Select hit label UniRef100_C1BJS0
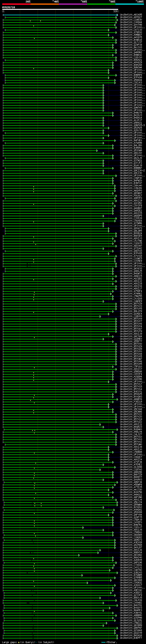146x644 pixels. tap(131, 58)
